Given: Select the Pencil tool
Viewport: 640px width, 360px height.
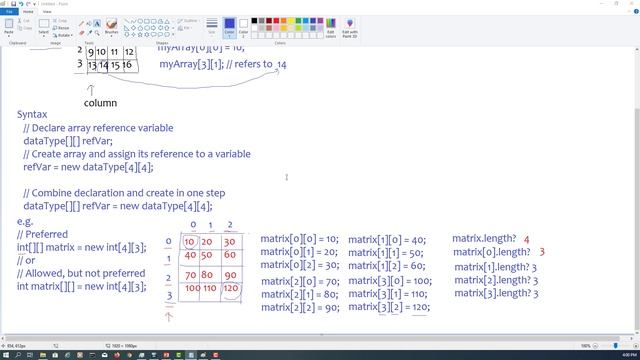Looking at the screenshot, I should pos(81,23).
